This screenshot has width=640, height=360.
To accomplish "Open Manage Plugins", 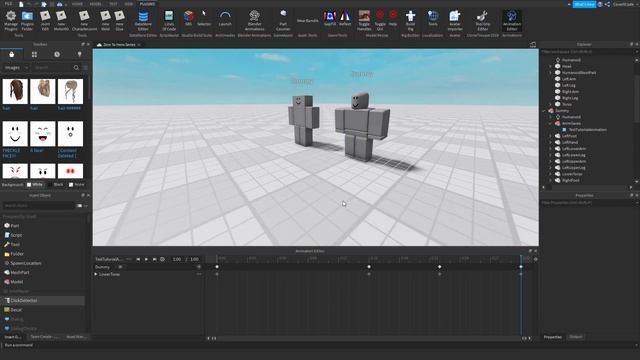I will tap(11, 20).
